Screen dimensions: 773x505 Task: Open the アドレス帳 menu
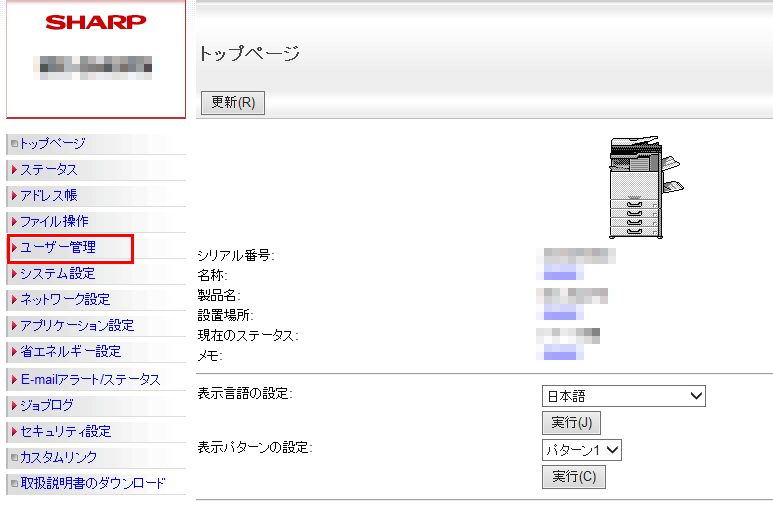[x=48, y=196]
